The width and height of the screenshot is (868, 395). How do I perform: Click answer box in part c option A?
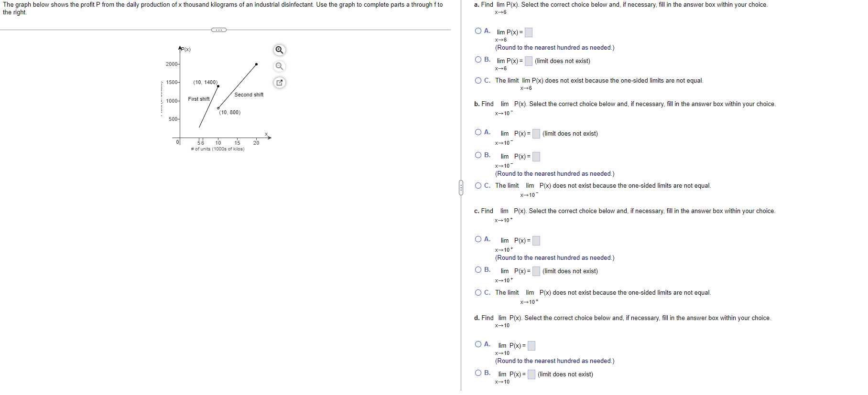pos(536,241)
